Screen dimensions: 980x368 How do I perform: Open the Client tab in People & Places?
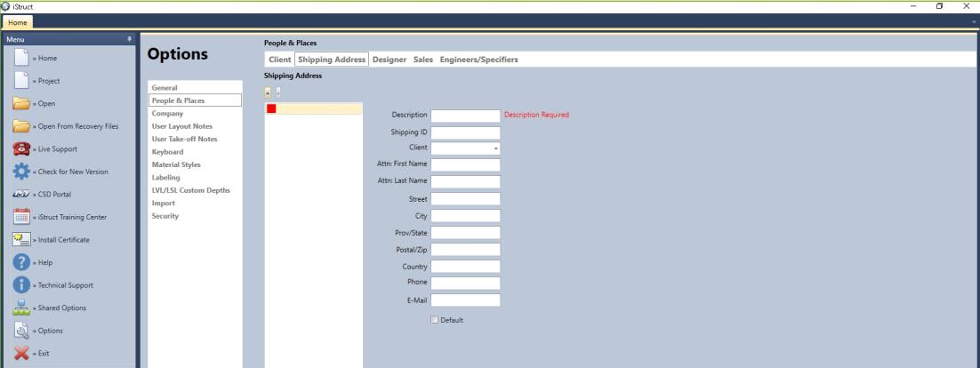click(280, 60)
